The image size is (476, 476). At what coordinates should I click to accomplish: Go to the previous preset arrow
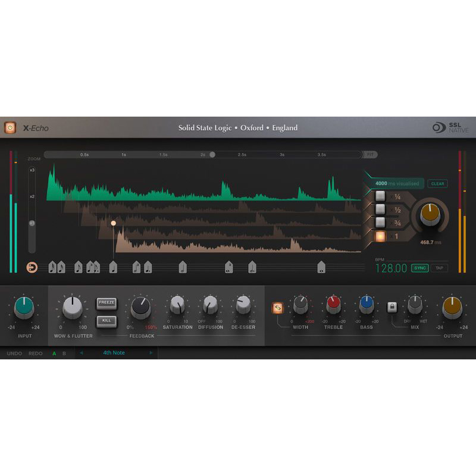point(81,353)
